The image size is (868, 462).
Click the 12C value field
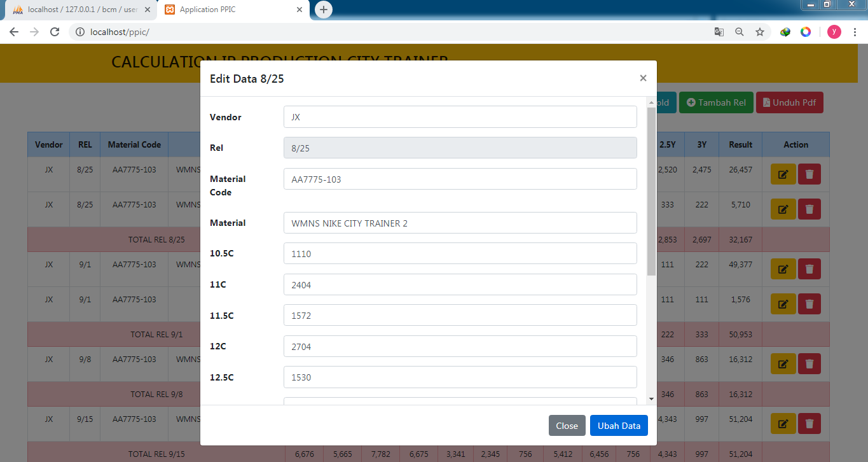(460, 346)
